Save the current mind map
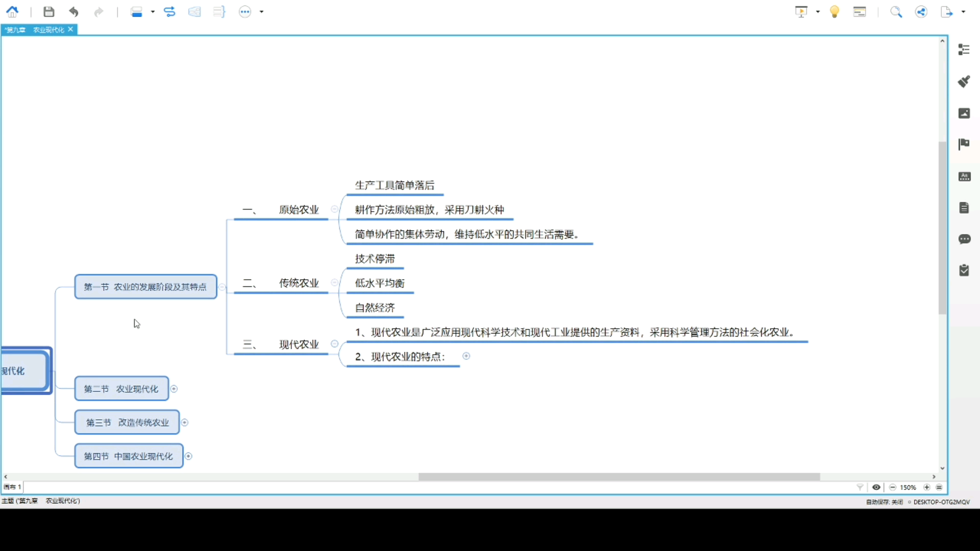 [x=48, y=12]
